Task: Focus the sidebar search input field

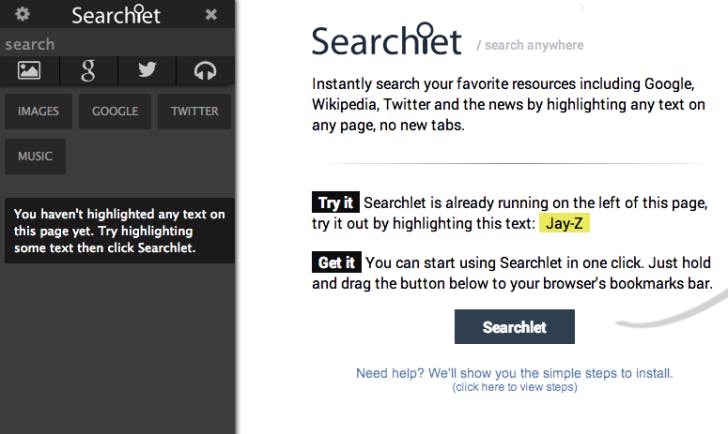Action: point(117,44)
